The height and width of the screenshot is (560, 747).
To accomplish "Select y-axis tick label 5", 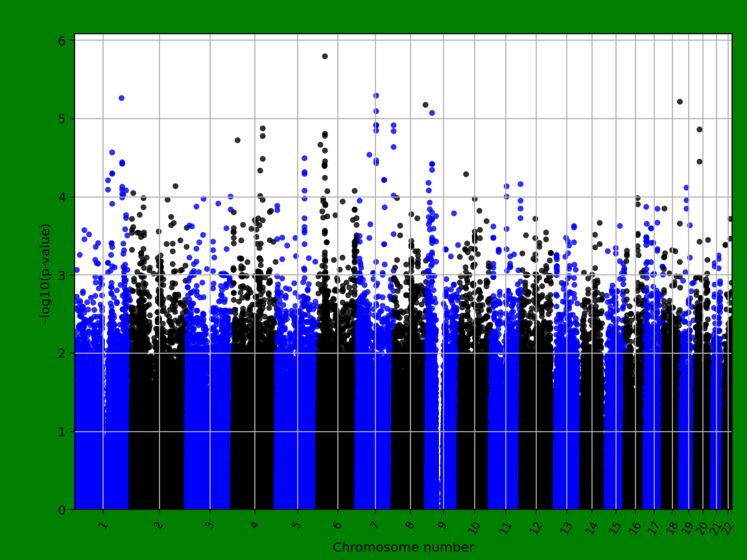I will 63,119.
